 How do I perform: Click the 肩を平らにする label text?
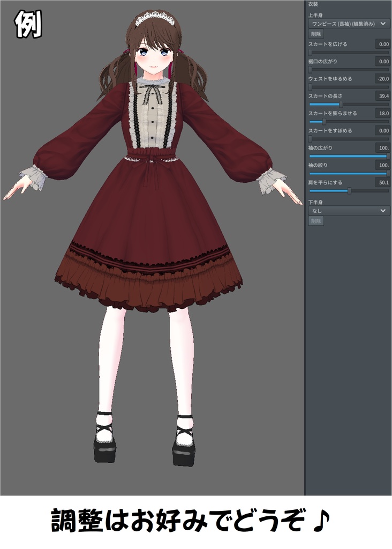click(325, 182)
